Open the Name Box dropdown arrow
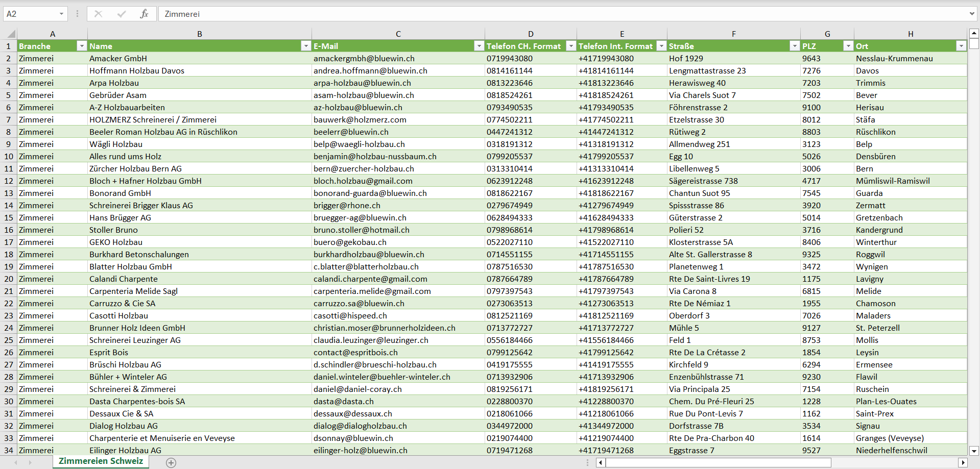 (x=61, y=14)
